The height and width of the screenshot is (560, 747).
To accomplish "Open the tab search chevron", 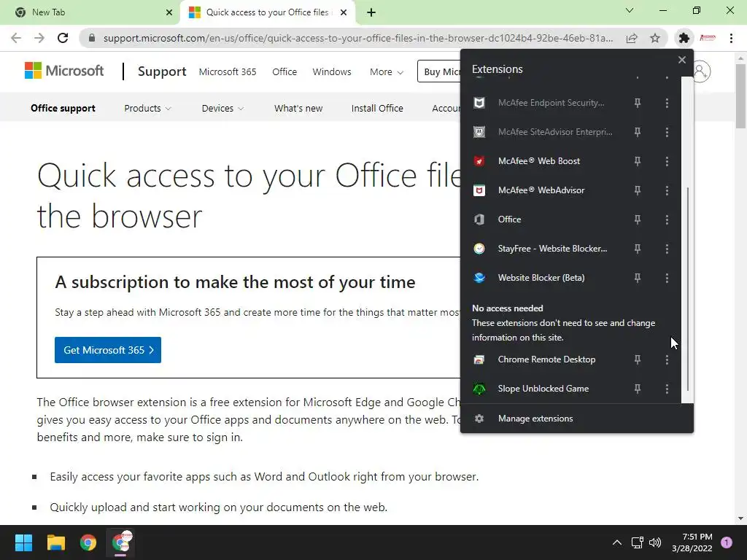I will tap(630, 10).
